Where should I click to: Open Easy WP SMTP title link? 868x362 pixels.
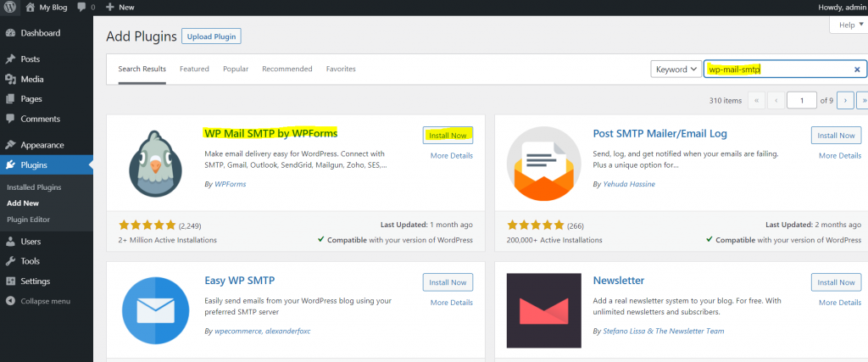(x=240, y=280)
